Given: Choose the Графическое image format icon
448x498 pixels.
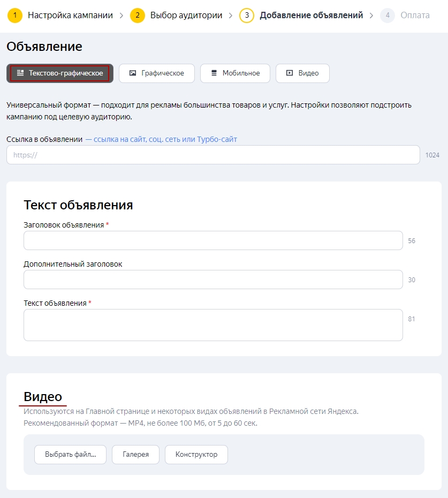Looking at the screenshot, I should [x=133, y=73].
